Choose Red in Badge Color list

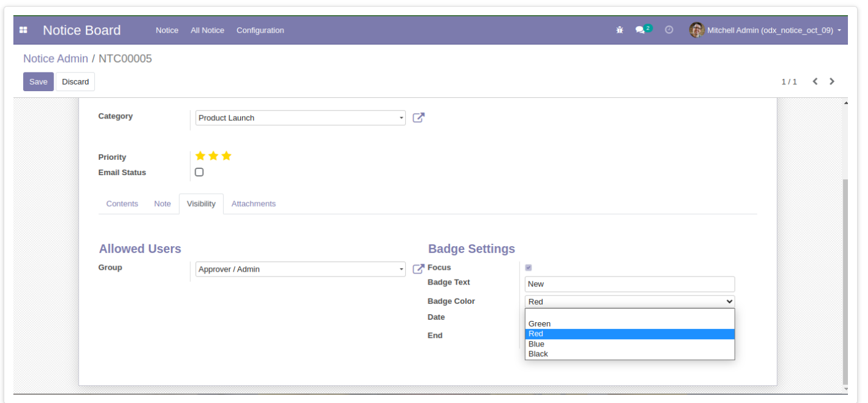tap(630, 334)
